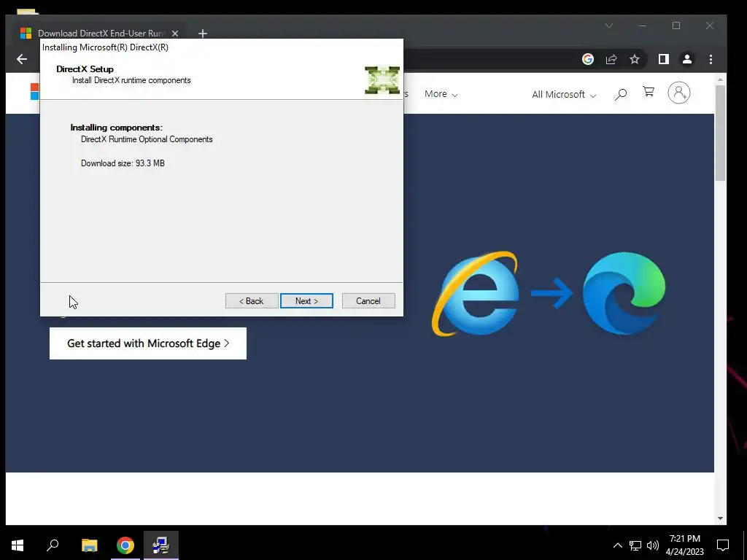Open the Windows Start menu

[18, 545]
